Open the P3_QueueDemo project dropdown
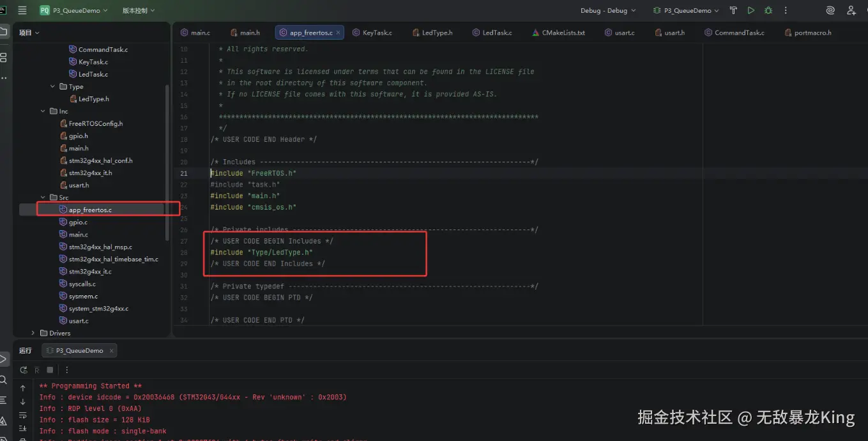This screenshot has height=441, width=868. click(73, 10)
